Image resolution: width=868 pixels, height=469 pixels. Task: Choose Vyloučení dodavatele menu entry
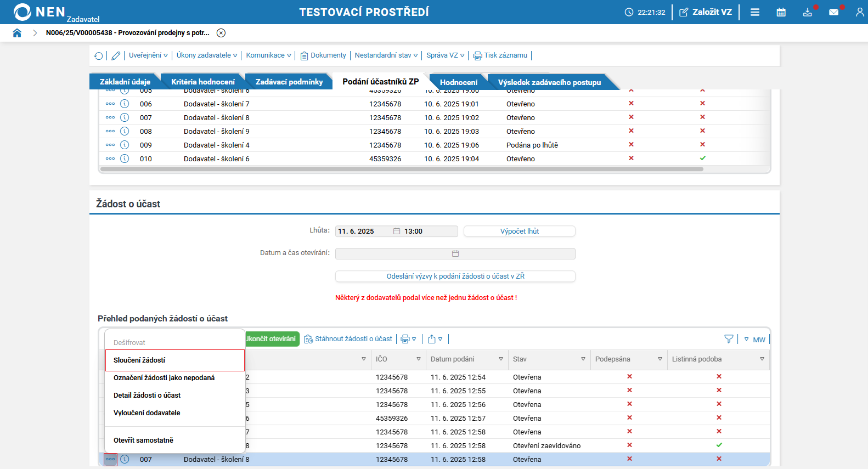click(146, 413)
